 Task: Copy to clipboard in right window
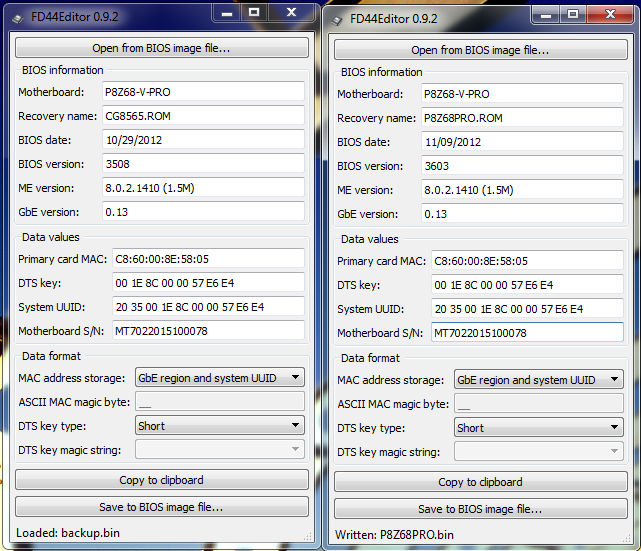(481, 482)
